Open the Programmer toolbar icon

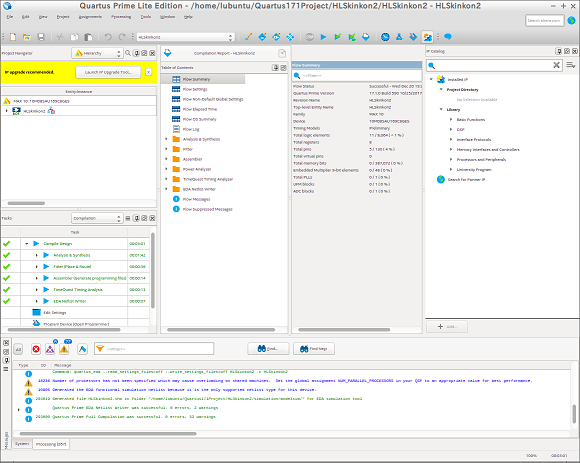413,37
